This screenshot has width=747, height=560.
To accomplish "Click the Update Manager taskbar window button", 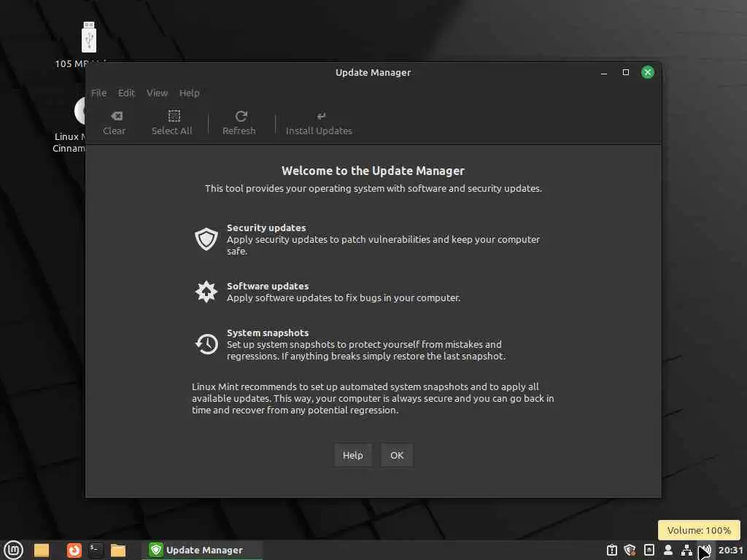I will (x=202, y=550).
